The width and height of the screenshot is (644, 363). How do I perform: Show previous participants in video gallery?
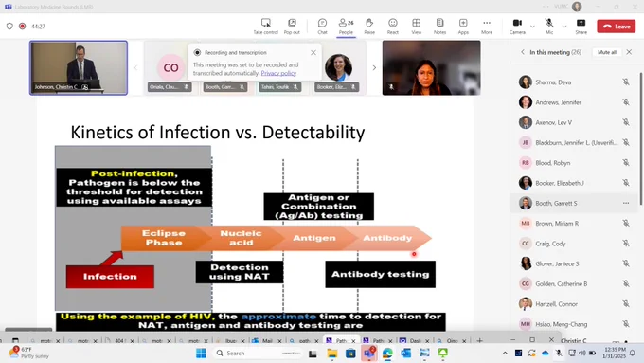pos(135,68)
